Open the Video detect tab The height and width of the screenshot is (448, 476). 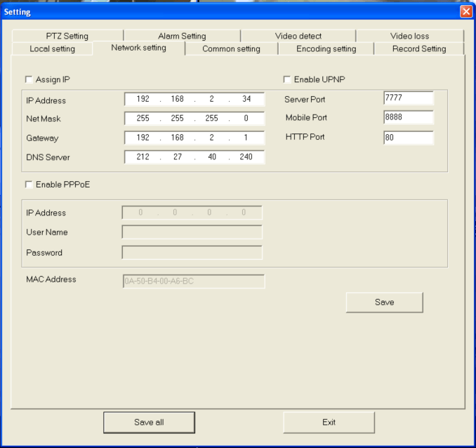pyautogui.click(x=298, y=36)
